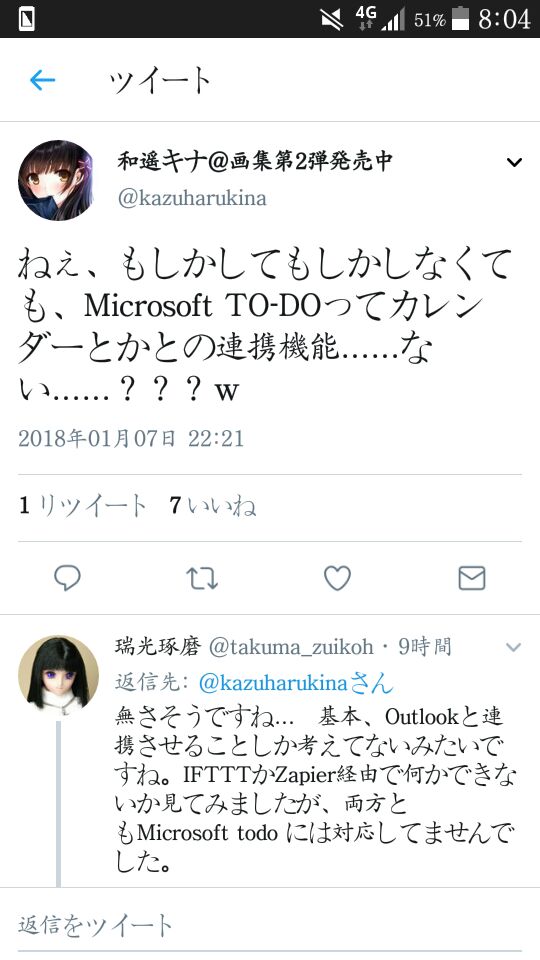The image size is (540, 960).
Task: Share tweet via envelope message icon
Action: [472, 578]
